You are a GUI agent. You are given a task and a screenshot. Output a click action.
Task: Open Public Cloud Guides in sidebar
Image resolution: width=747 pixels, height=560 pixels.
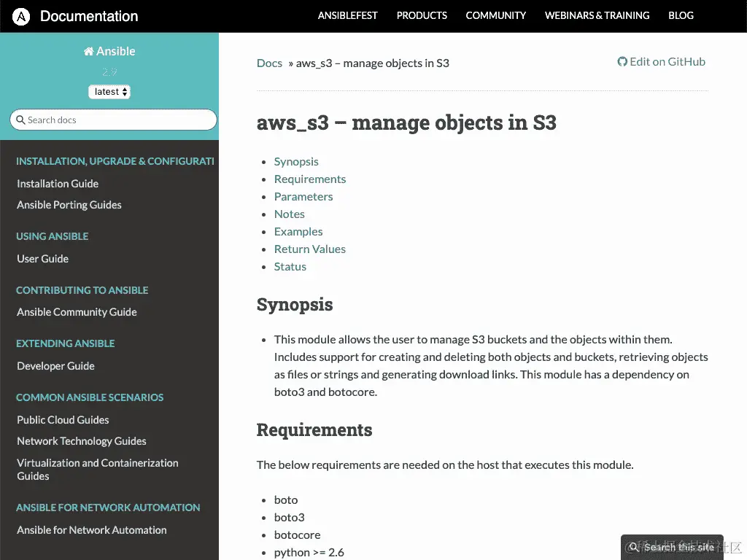coord(63,420)
